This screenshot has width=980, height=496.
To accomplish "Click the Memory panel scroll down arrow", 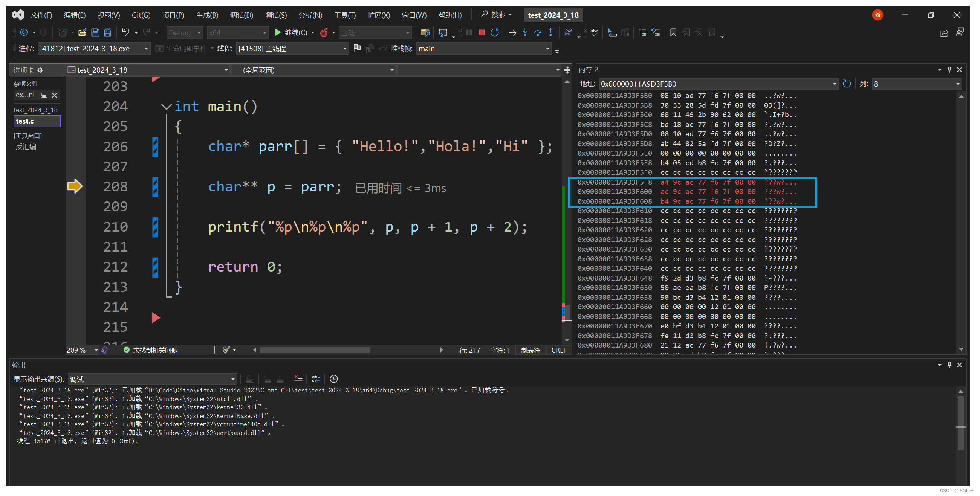I will coord(962,349).
